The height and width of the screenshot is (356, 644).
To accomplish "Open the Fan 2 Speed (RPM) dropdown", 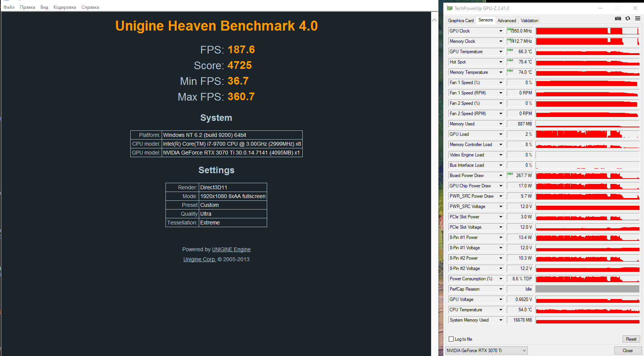I will (x=501, y=114).
